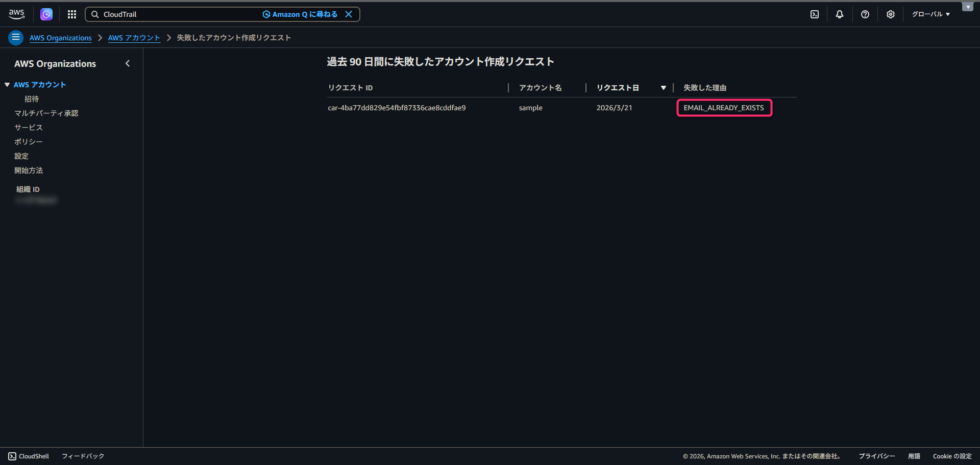Image resolution: width=980 pixels, height=465 pixels.
Task: Select the EMAIL_ALREADY_EXISTS reason cell
Action: pyautogui.click(x=724, y=108)
